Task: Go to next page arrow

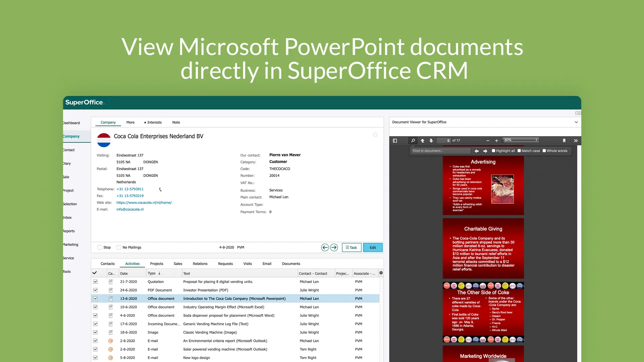Action: tap(431, 141)
